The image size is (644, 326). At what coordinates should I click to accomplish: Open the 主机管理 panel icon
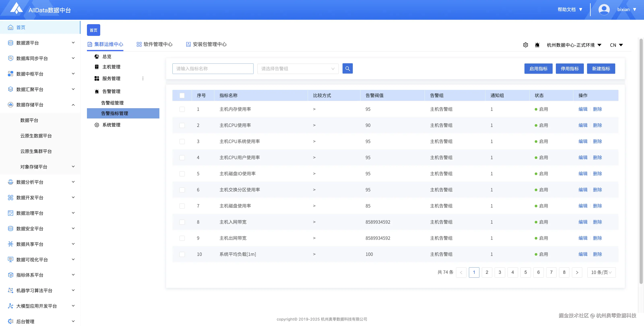[x=97, y=67]
